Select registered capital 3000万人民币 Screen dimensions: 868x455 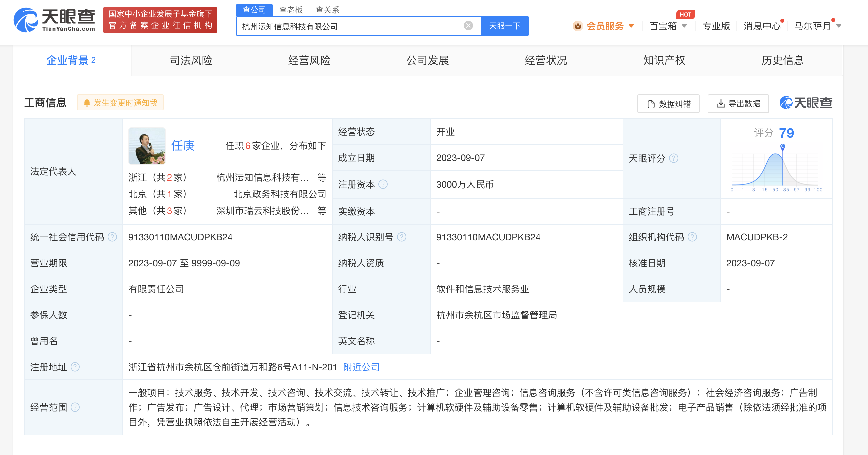point(465,184)
